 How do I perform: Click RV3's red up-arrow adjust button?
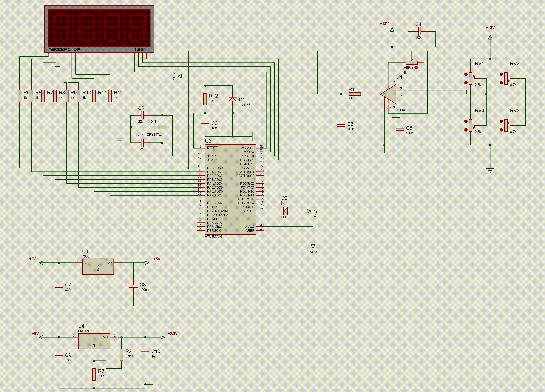coord(501,121)
